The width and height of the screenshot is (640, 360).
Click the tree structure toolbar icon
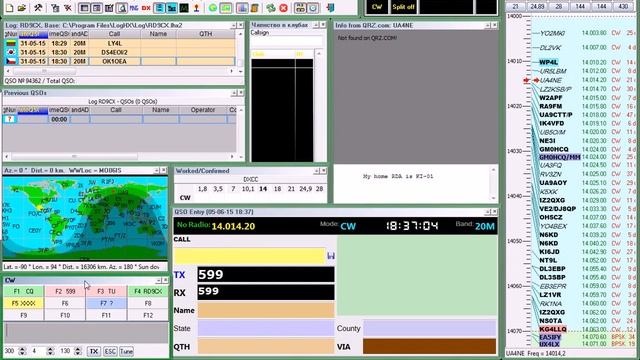click(55, 8)
